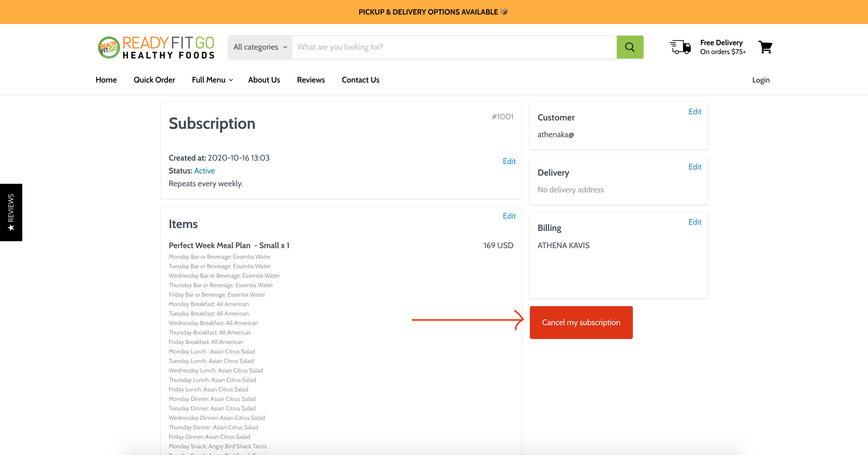Image resolution: width=868 pixels, height=455 pixels.
Task: Click the green search magnifier button
Action: 630,47
